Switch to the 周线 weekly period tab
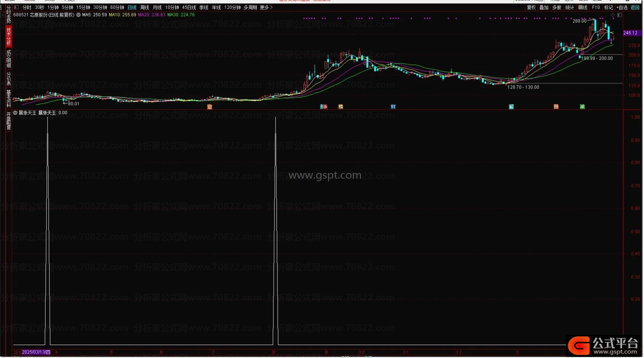 (145, 7)
